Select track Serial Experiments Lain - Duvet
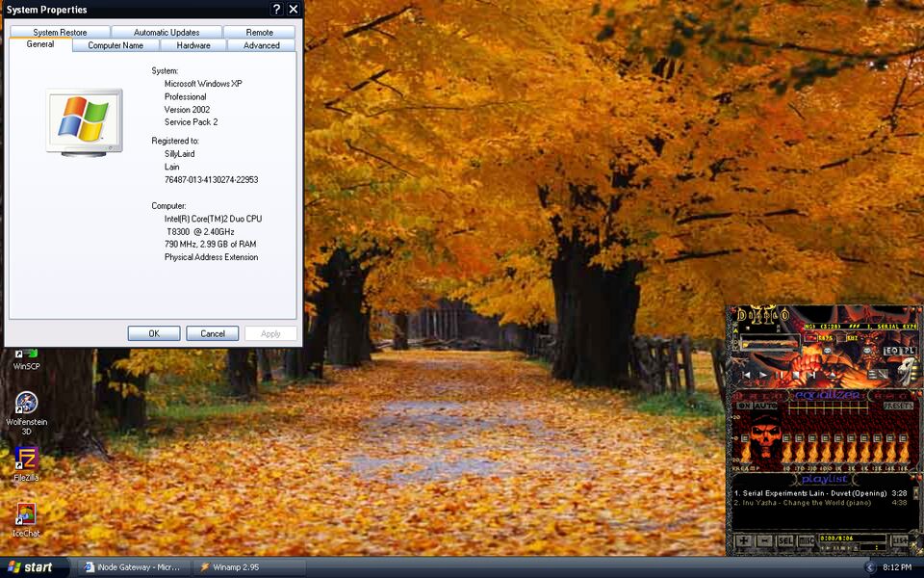This screenshot has width=924, height=578. (x=821, y=493)
